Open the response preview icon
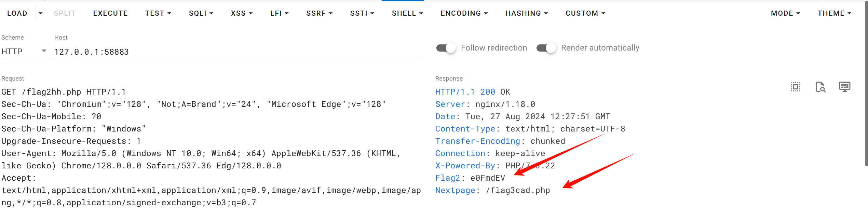The image size is (868, 208). click(x=820, y=87)
